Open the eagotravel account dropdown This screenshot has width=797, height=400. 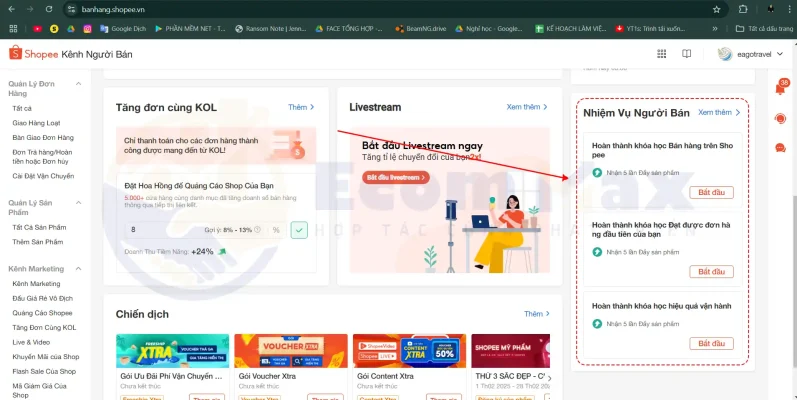[750, 54]
